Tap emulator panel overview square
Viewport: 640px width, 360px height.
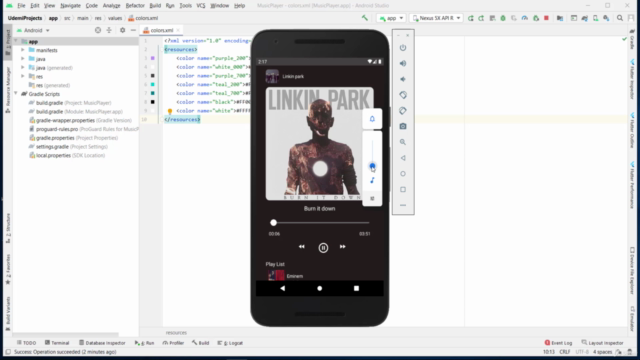click(403, 189)
